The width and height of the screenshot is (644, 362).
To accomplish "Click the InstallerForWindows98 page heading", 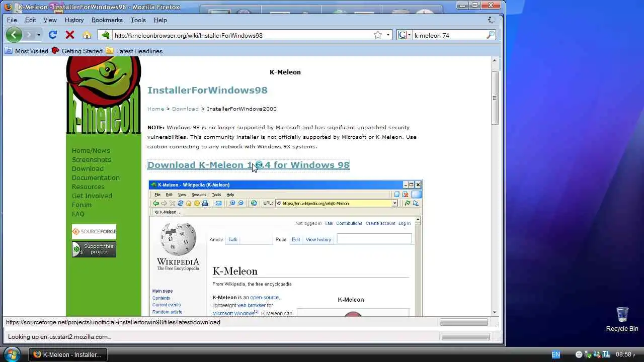I will click(207, 90).
